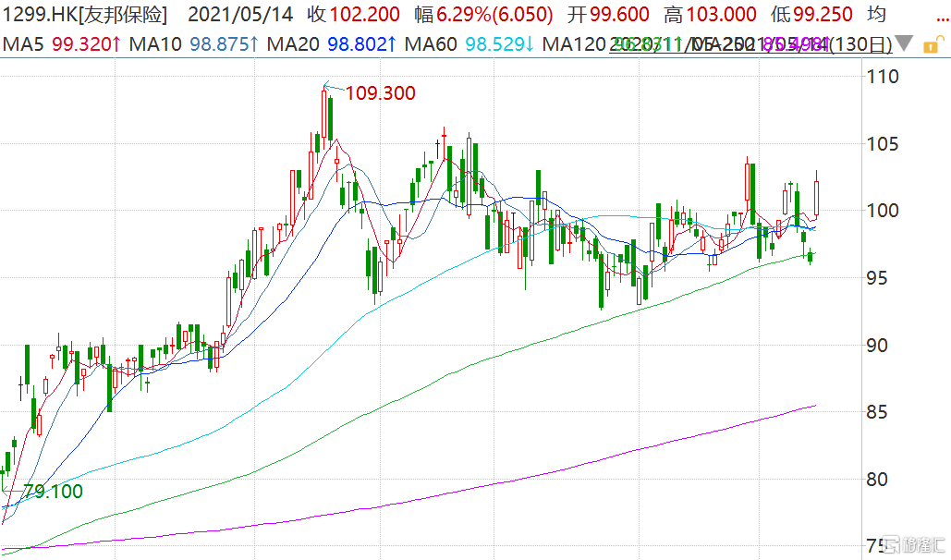Click the last red candlestick on chart

[x=817, y=198]
